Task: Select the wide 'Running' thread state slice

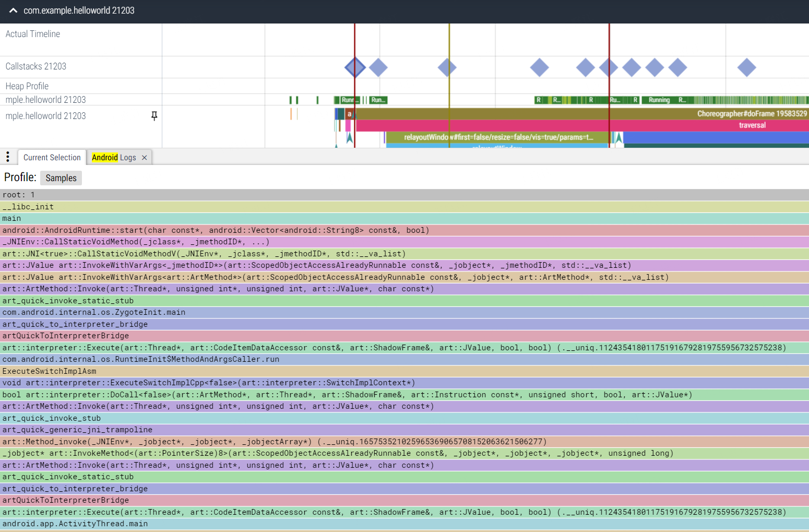Action: pyautogui.click(x=659, y=100)
